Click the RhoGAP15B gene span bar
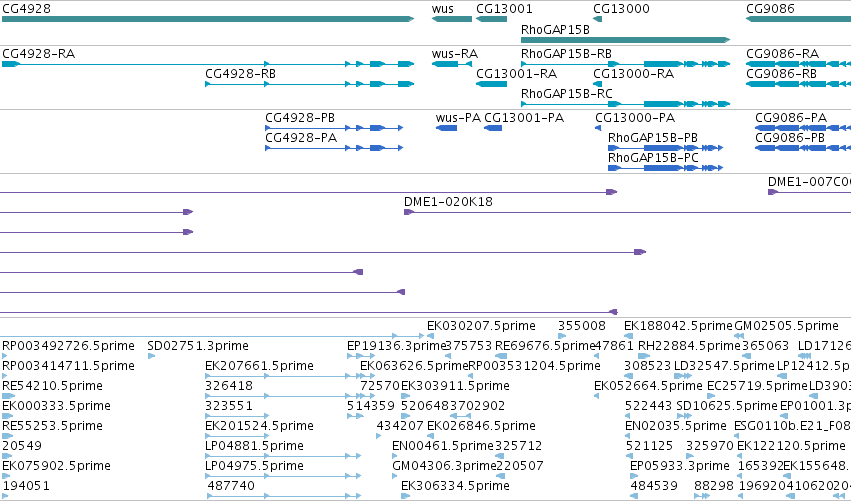 click(625, 40)
